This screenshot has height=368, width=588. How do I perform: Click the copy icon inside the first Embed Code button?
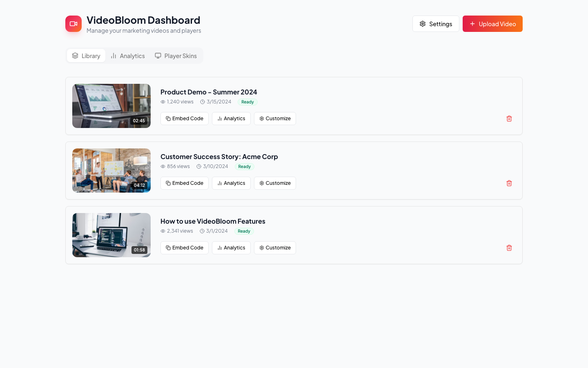[168, 119]
